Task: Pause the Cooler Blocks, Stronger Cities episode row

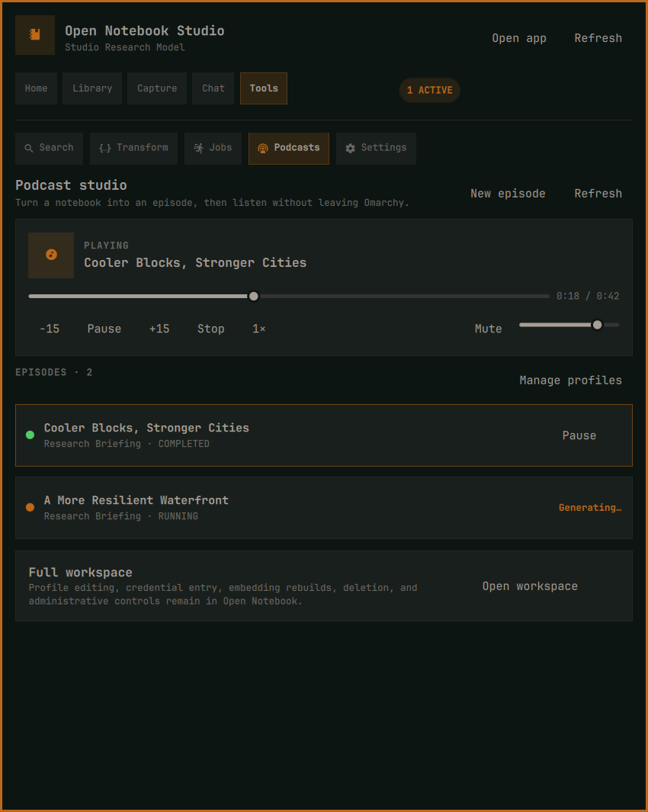Action: (579, 435)
